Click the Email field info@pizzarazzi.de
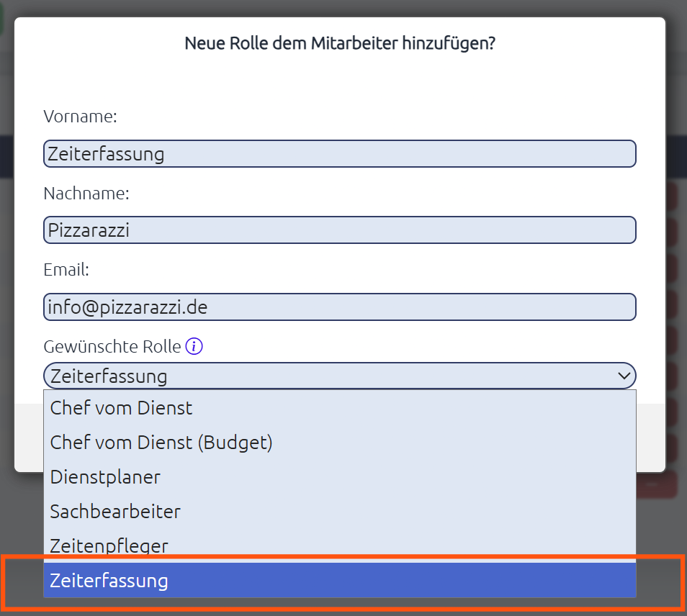The image size is (687, 616). point(340,307)
